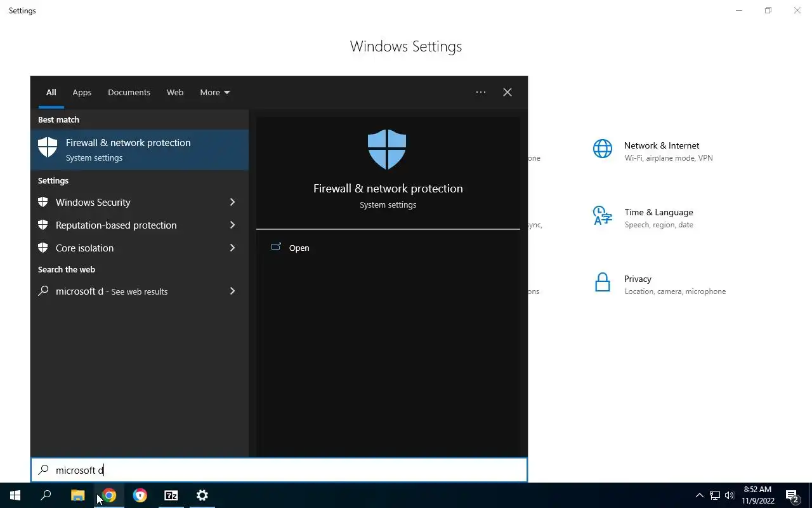Image resolution: width=812 pixels, height=508 pixels.
Task: Click the volume speaker tray icon
Action: point(730,495)
